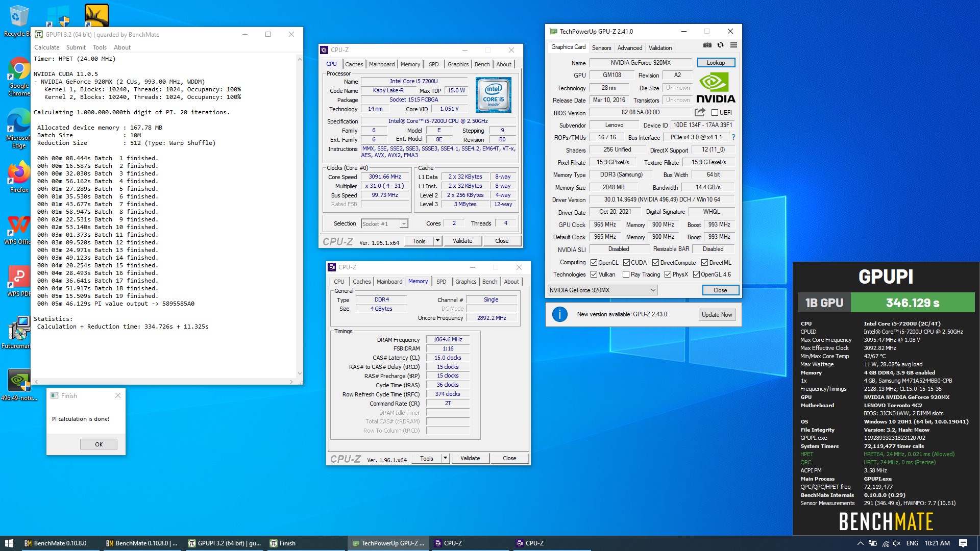Click the NVIDIA logo in GPU-Z
The width and height of the screenshot is (980, 551).
coord(716,88)
